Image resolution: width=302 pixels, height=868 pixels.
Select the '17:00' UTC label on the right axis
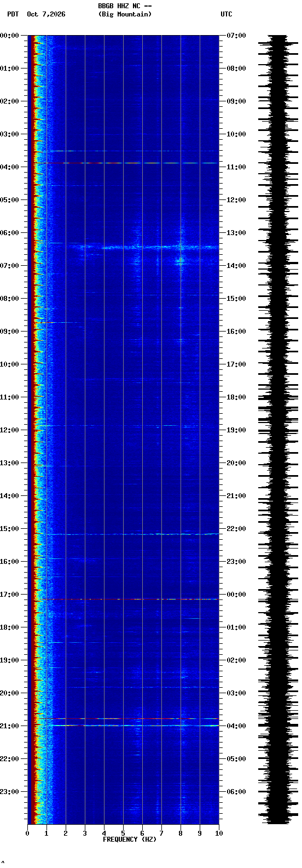coord(236,364)
